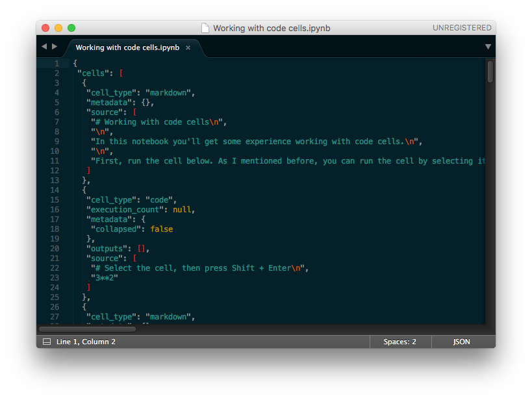This screenshot has height=400, width=532.
Task: Open the Spaces: 2 indentation menu
Action: (x=400, y=341)
